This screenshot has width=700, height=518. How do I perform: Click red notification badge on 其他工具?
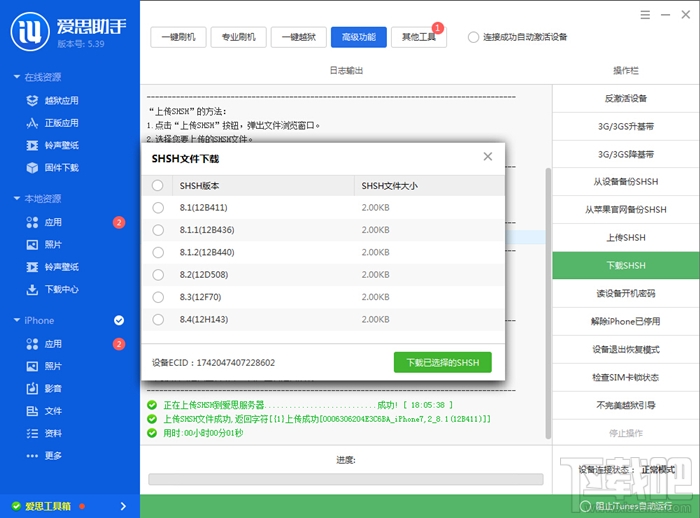pyautogui.click(x=438, y=28)
